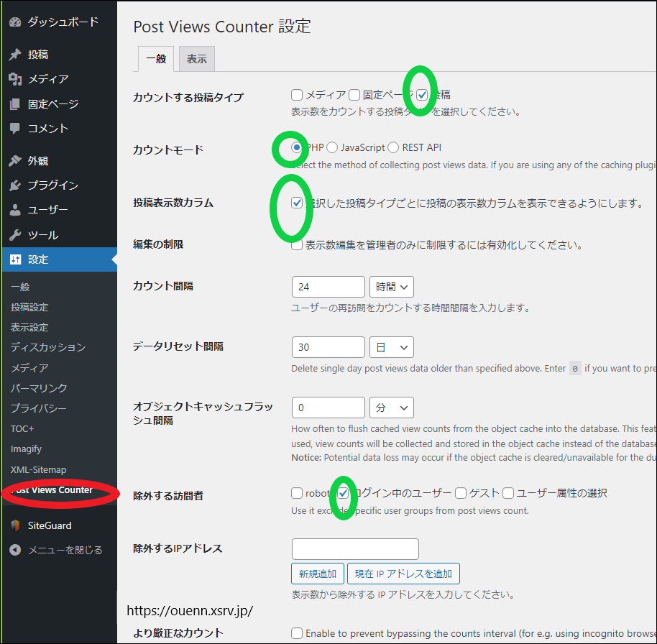The image size is (657, 644).
Task: Switch to the 一般 tab
Action: pos(156,59)
